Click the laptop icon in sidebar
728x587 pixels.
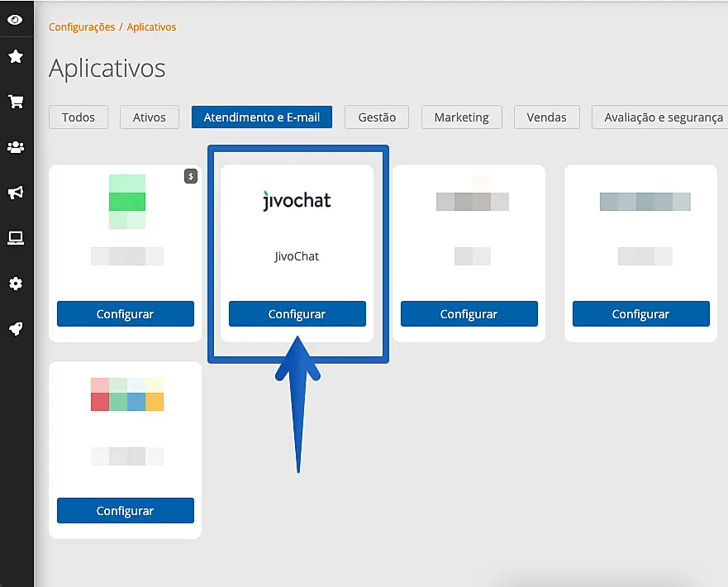pyautogui.click(x=15, y=238)
